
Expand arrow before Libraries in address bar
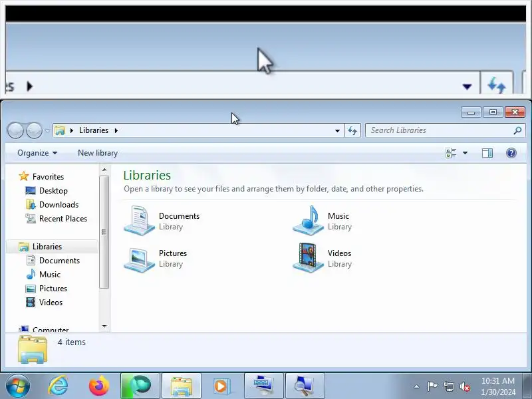[x=72, y=130]
